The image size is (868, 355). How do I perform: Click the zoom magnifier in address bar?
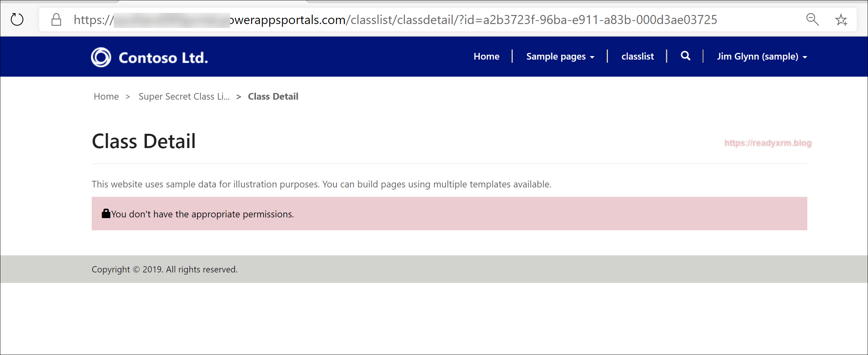tap(812, 20)
